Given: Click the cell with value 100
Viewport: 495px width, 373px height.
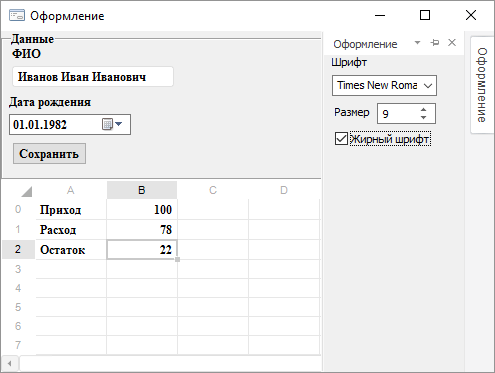Looking at the screenshot, I should [142, 209].
